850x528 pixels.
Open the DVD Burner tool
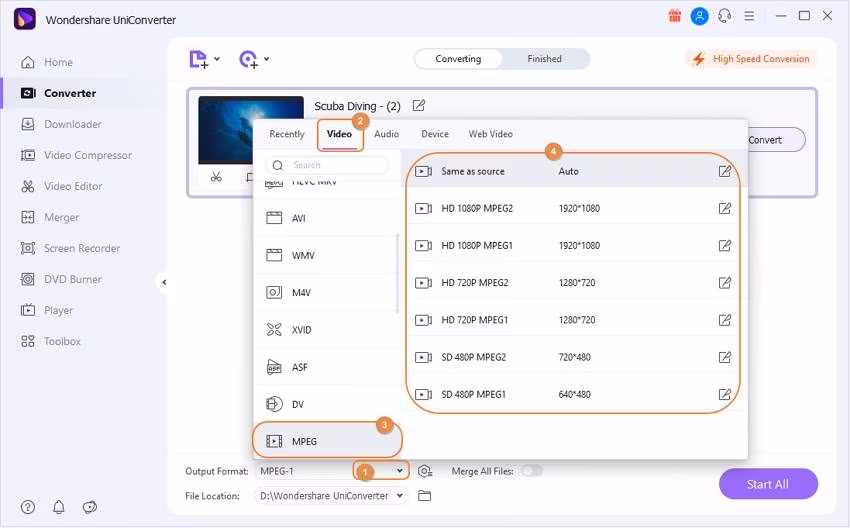pos(61,279)
